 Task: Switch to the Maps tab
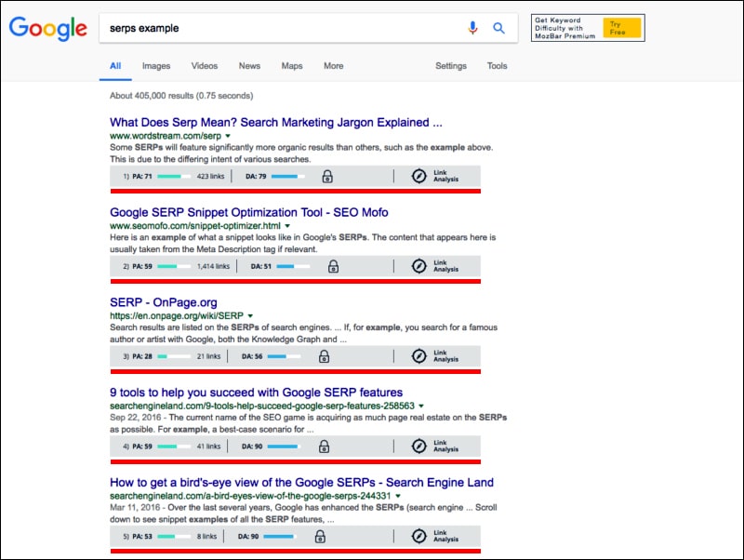292,66
